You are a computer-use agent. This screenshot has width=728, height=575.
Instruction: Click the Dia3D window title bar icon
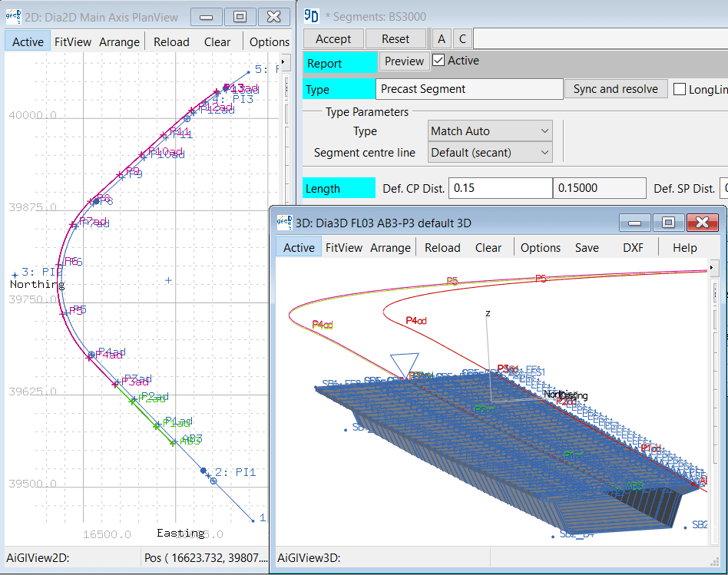pos(283,223)
